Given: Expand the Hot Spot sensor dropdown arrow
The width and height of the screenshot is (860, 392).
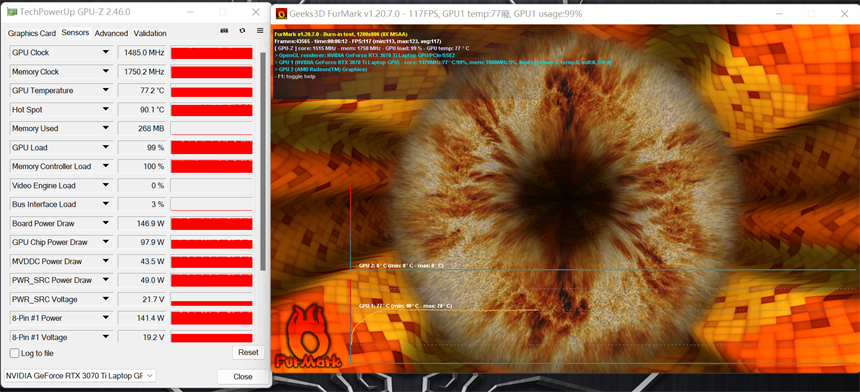Looking at the screenshot, I should click(x=105, y=110).
